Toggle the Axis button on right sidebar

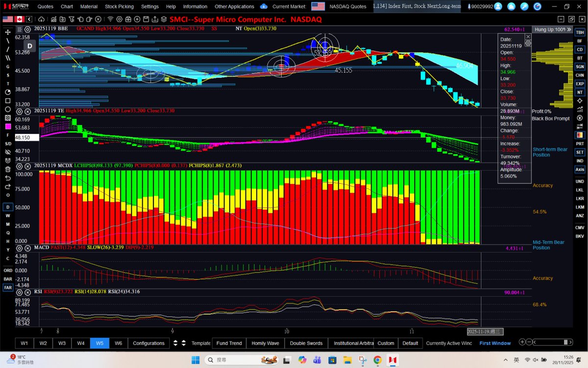click(580, 169)
